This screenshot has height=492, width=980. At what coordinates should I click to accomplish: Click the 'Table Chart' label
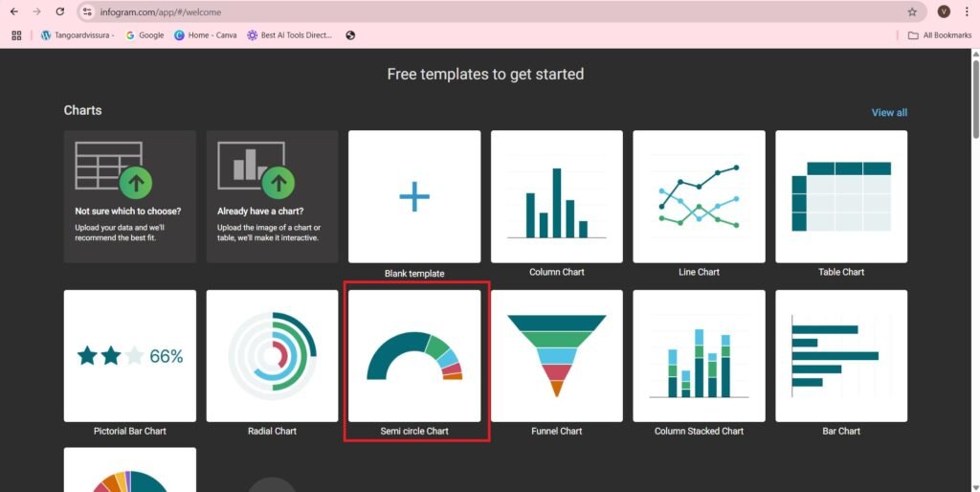[841, 272]
